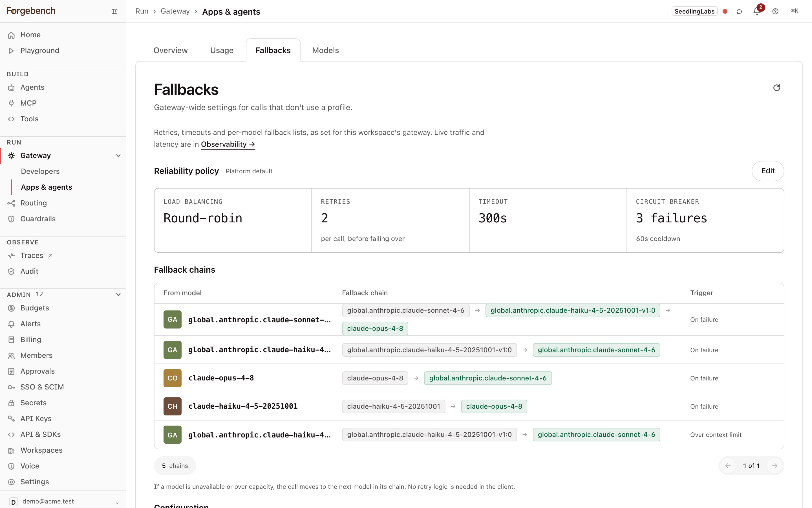This screenshot has width=812, height=508.
Task: Open the demo@acme.test account menu
Action: [x=63, y=502]
